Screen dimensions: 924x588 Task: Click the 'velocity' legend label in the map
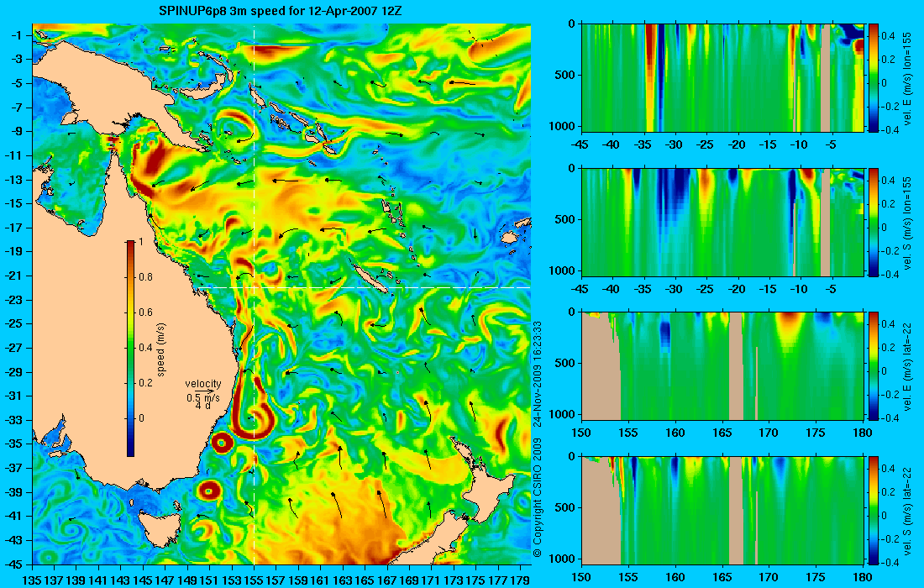pyautogui.click(x=202, y=384)
